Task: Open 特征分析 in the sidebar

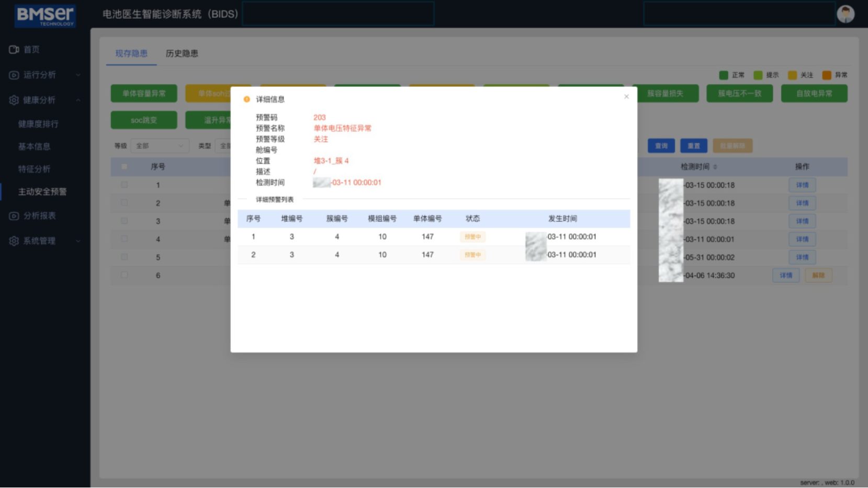Action: (x=34, y=169)
